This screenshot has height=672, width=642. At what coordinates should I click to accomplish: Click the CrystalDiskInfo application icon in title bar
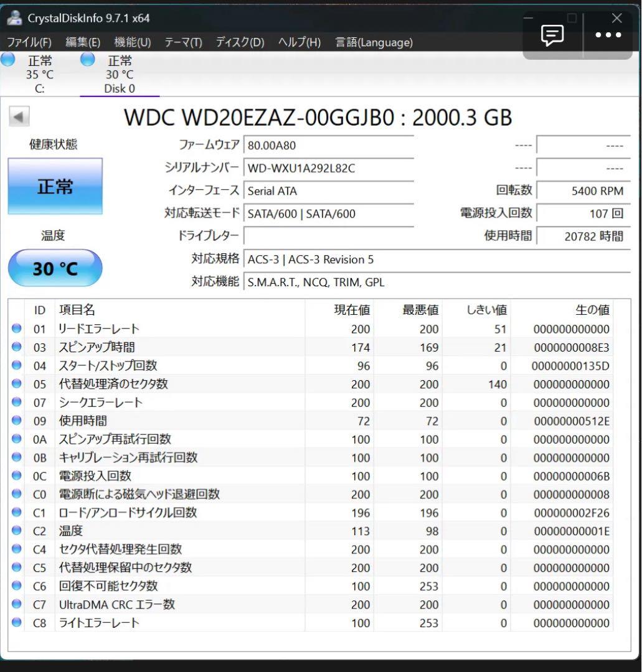pos(14,18)
